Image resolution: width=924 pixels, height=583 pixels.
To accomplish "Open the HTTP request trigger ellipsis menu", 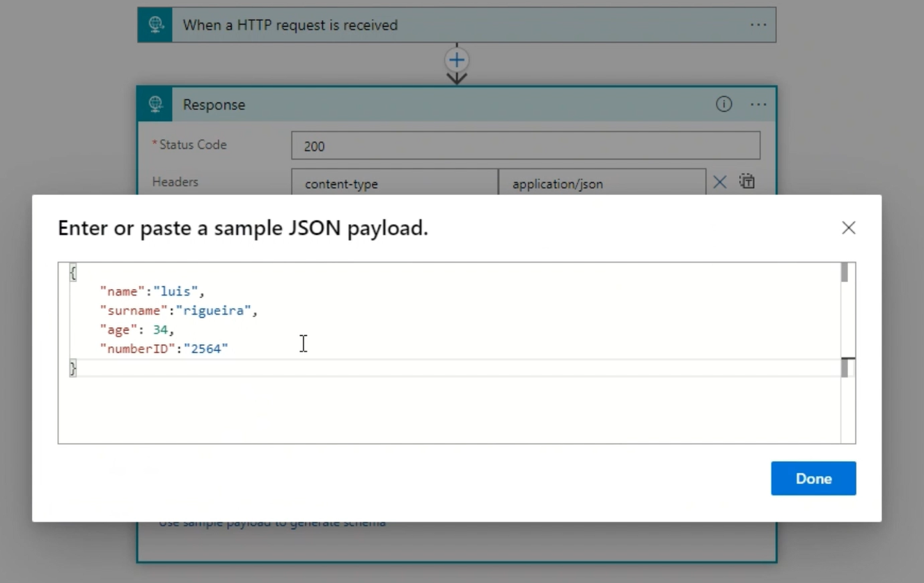I will (758, 25).
